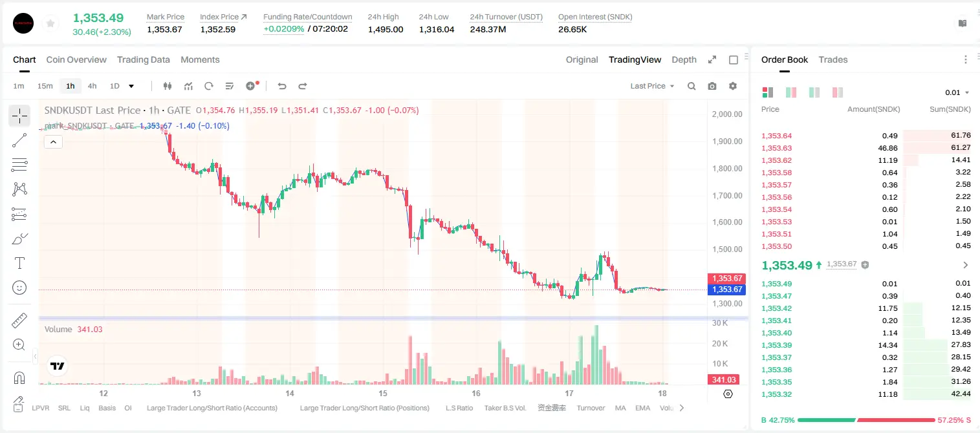Switch to the Trades tab
The height and width of the screenshot is (433, 980).
coord(833,59)
